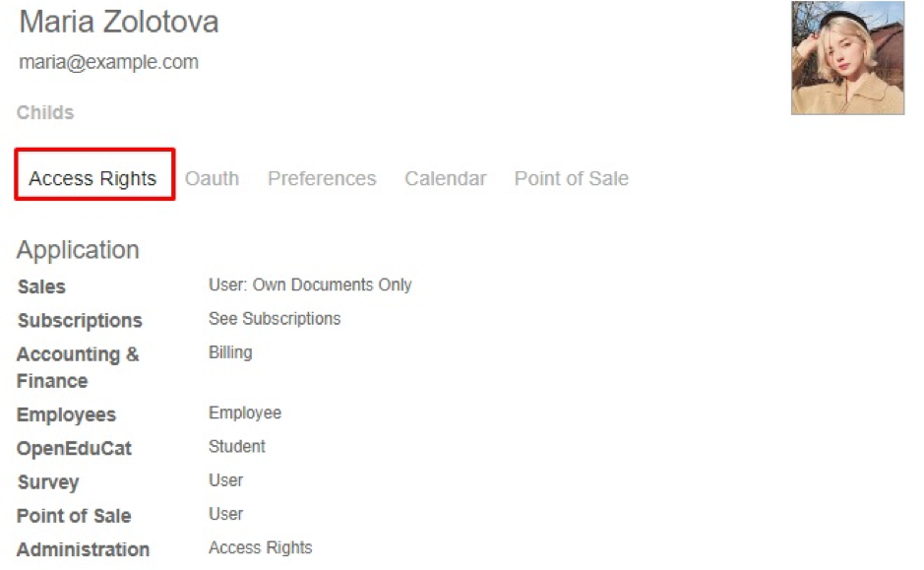Click the User value next to Survey
The height and width of the screenshot is (570, 924).
click(225, 479)
